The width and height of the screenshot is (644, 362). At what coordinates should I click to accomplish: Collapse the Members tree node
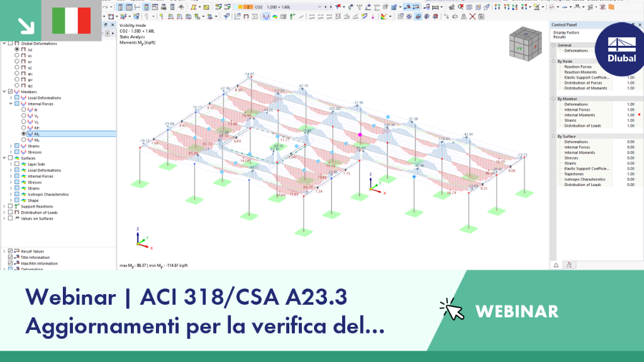point(4,92)
